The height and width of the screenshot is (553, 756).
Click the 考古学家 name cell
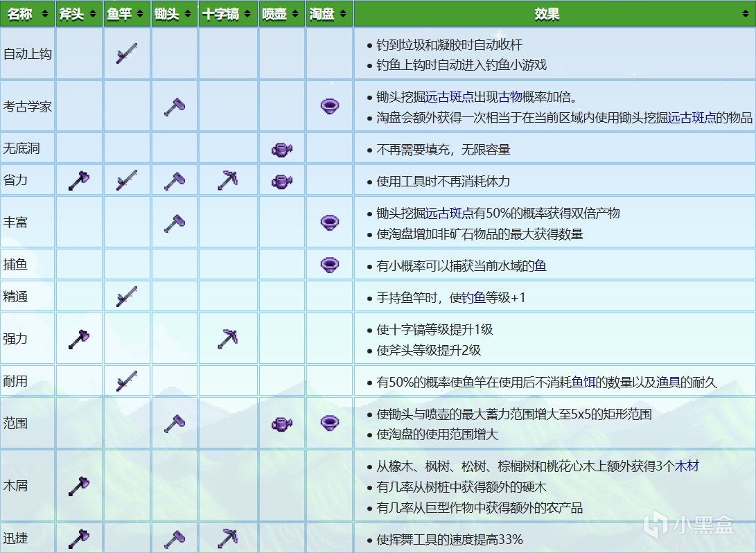tap(28, 106)
